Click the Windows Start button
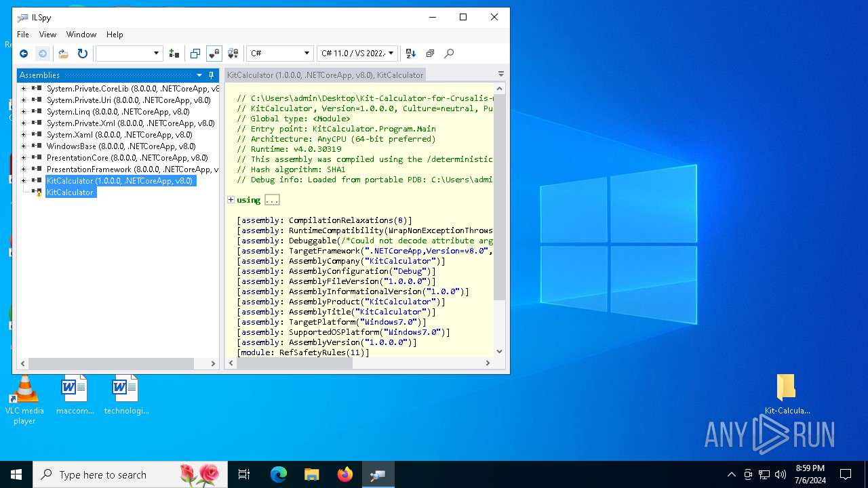This screenshot has height=488, width=868. pos(16,474)
